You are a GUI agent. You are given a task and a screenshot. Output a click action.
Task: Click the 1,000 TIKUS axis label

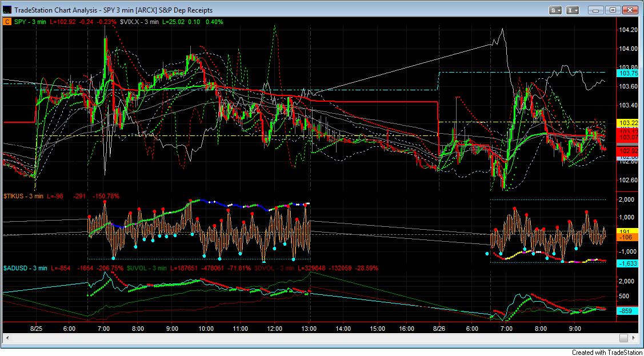[627, 217]
